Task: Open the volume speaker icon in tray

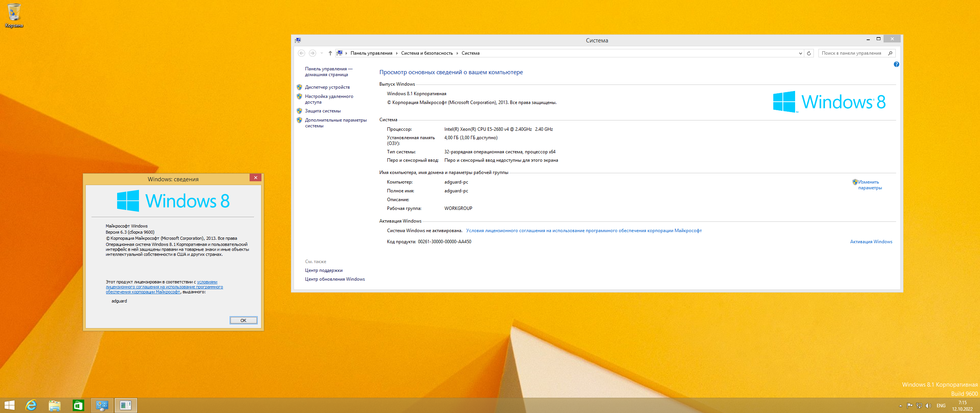Action: tap(928, 406)
